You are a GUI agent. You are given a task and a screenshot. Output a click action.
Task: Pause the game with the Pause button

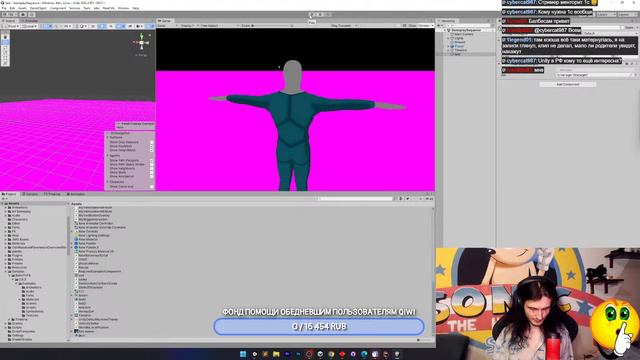(320, 14)
